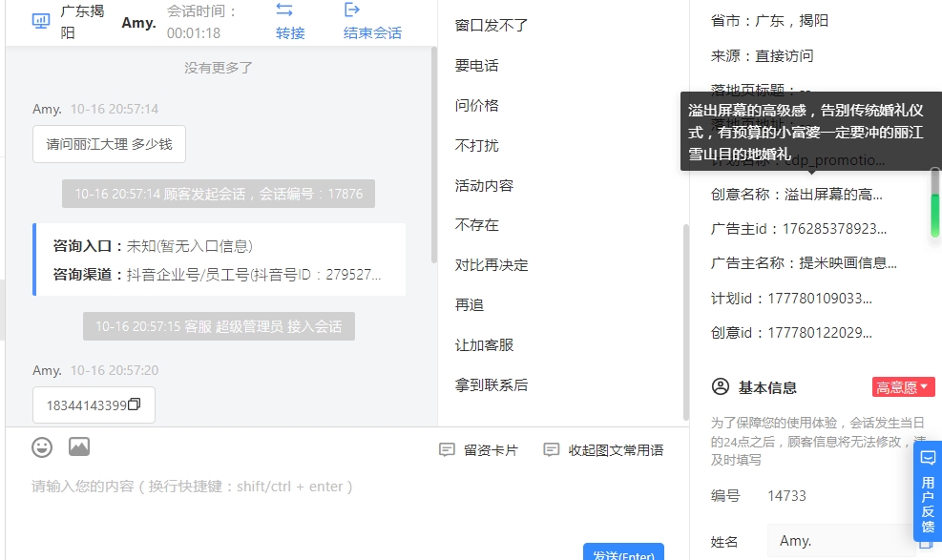942x560 pixels.
Task: Click the end conversation (结束会话) exit icon
Action: (351, 10)
